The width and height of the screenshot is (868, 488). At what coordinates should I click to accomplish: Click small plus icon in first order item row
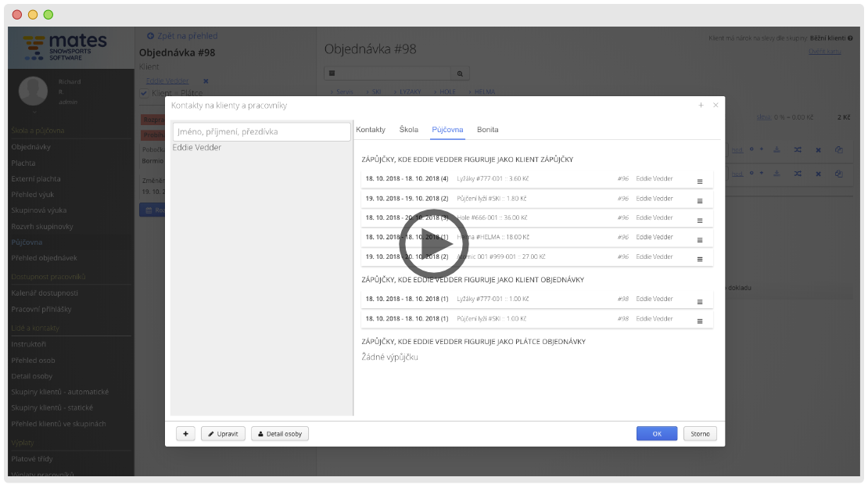point(762,149)
